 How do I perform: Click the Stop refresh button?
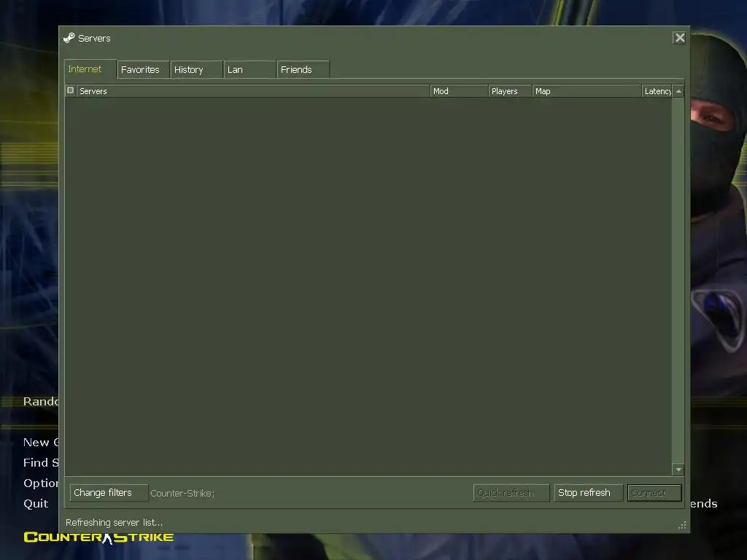coord(589,493)
